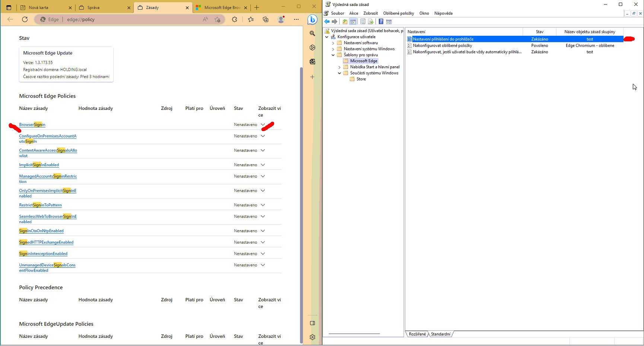
Task: Open the Akce menu
Action: (x=353, y=13)
